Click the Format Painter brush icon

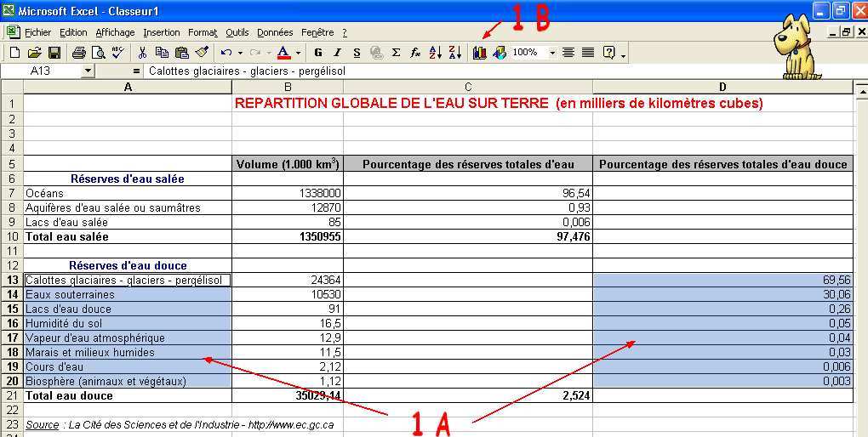pyautogui.click(x=201, y=53)
